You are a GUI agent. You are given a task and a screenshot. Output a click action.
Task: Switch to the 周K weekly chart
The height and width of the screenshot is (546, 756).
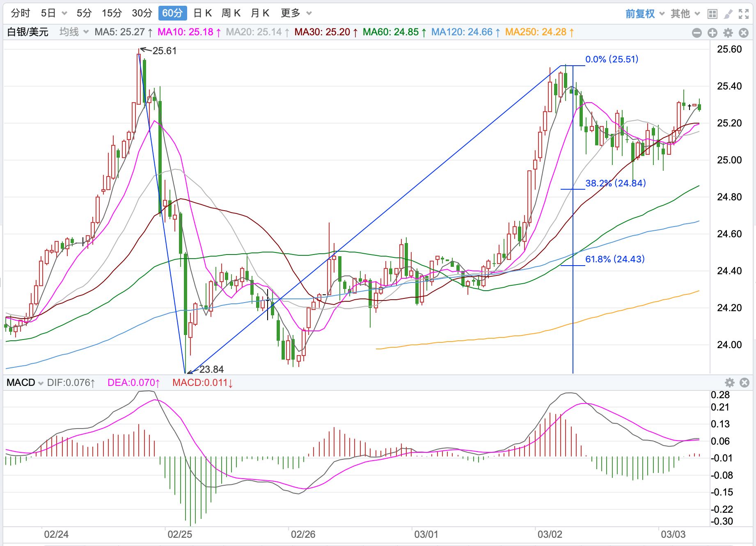231,13
